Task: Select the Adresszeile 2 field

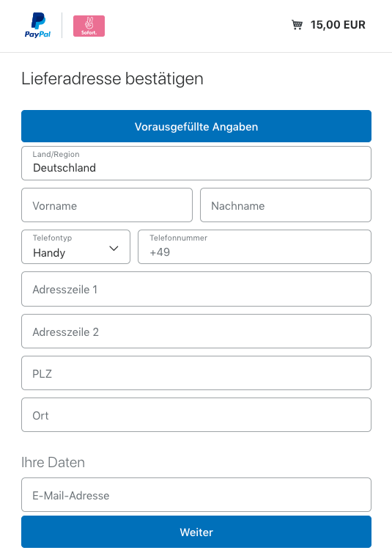Action: click(x=196, y=332)
